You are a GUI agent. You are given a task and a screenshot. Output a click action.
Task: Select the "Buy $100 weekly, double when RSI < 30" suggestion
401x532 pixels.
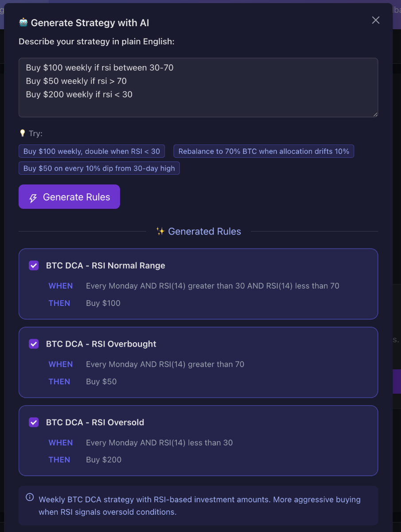pyautogui.click(x=92, y=151)
